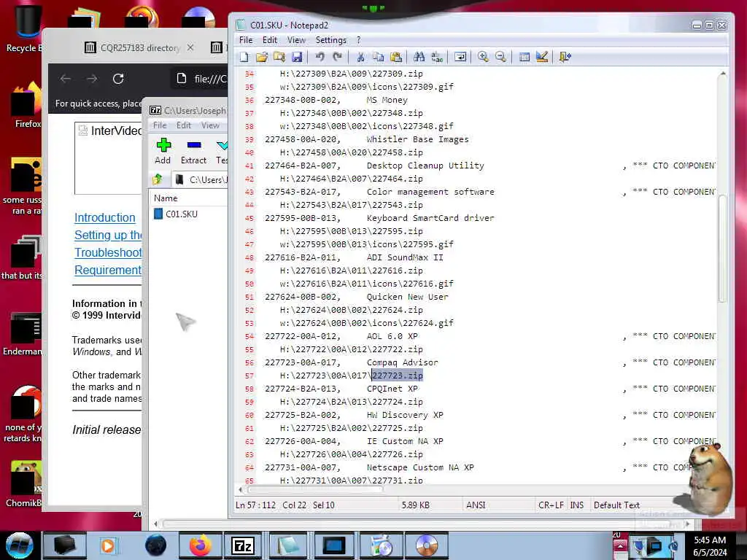This screenshot has width=747, height=560.
Task: Open the View menu in Notepad2
Action: coord(296,40)
